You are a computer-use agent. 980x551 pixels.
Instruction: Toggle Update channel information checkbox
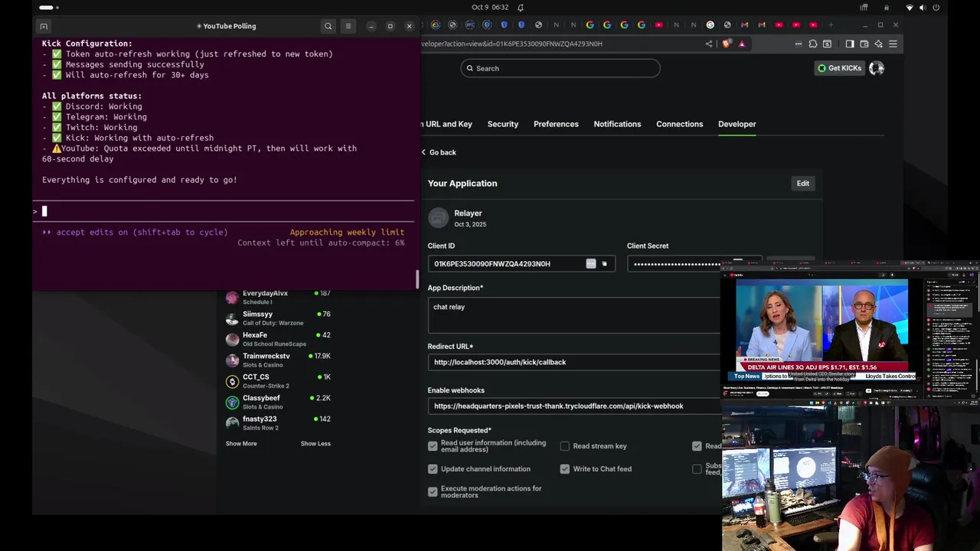tap(433, 469)
